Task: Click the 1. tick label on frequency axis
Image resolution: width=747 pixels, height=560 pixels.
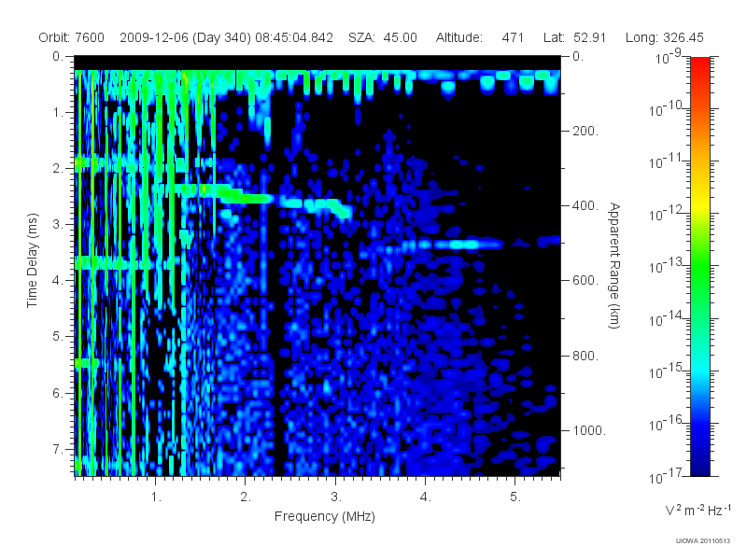Action: tap(156, 497)
